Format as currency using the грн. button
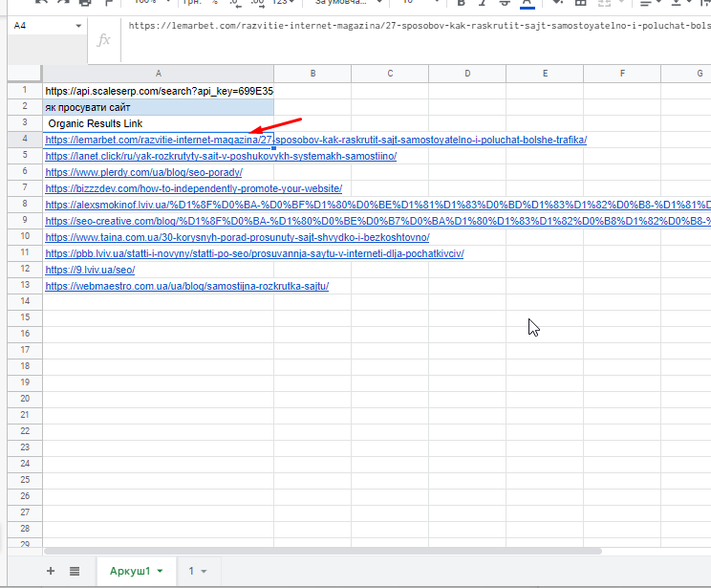 pos(191,3)
